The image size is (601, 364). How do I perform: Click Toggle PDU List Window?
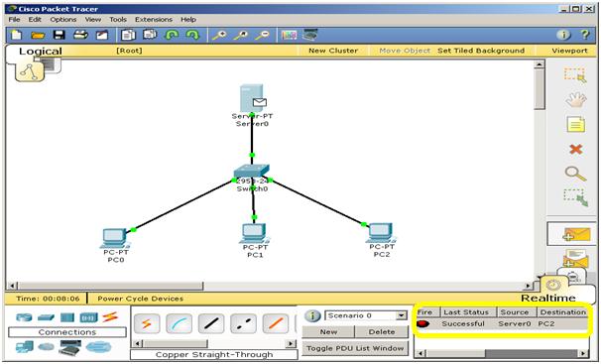point(355,348)
